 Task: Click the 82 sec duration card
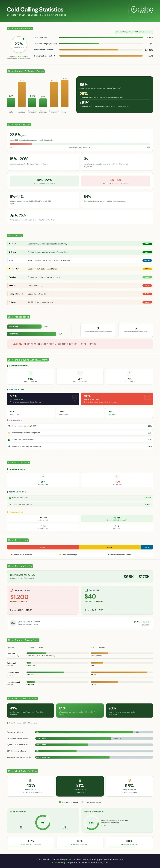(x=117, y=518)
